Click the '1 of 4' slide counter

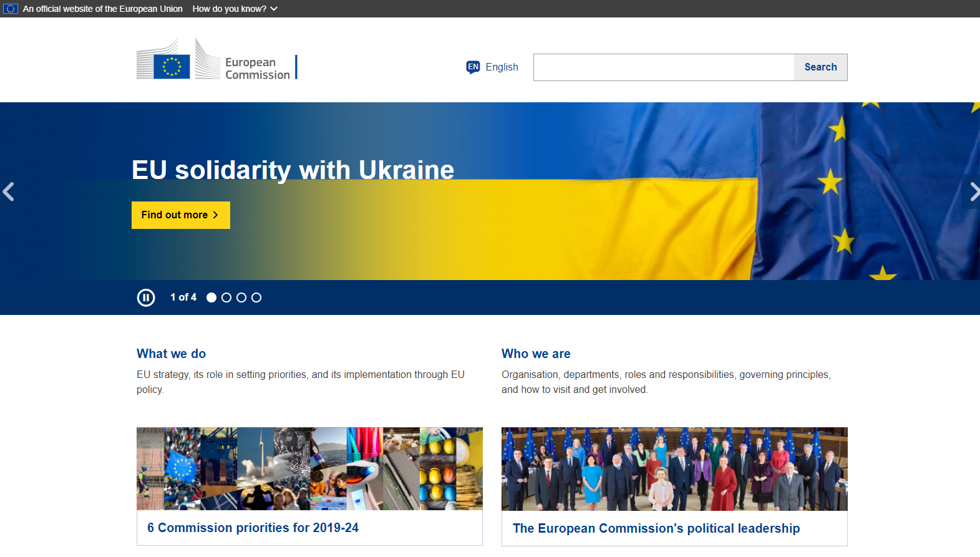[183, 298]
